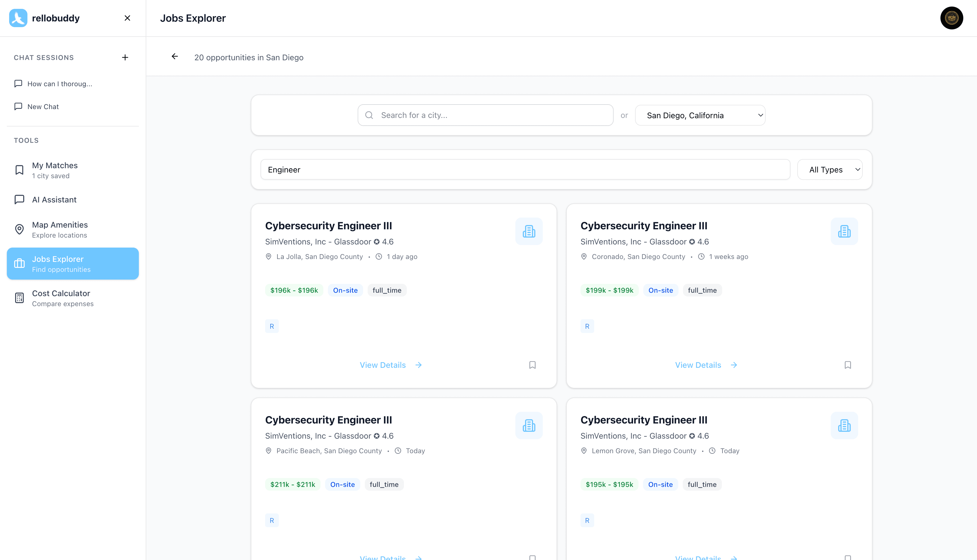This screenshot has height=560, width=977.
Task: Open AI Assistant tool
Action: [x=54, y=200]
